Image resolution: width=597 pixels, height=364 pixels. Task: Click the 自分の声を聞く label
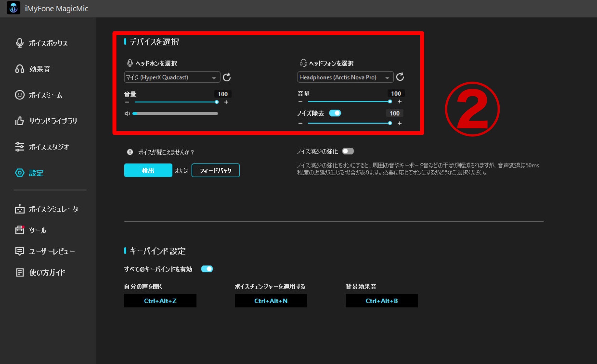click(x=143, y=286)
